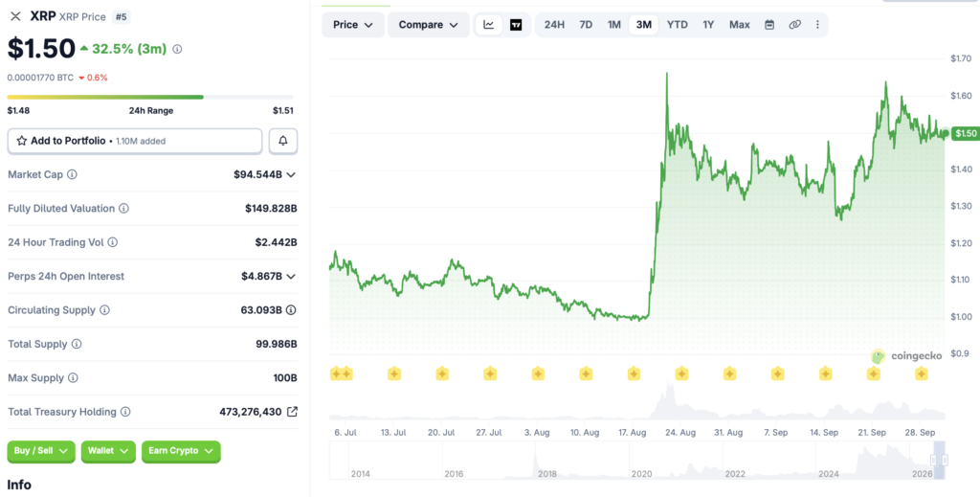980x497 pixels.
Task: Switch to TradingView chart icon
Action: click(516, 25)
